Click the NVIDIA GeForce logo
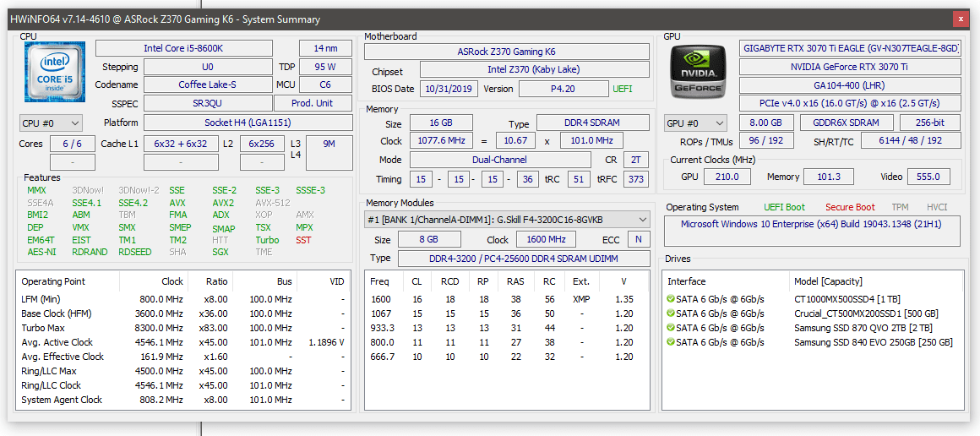Viewport: 980px width, 436px height. point(697,71)
